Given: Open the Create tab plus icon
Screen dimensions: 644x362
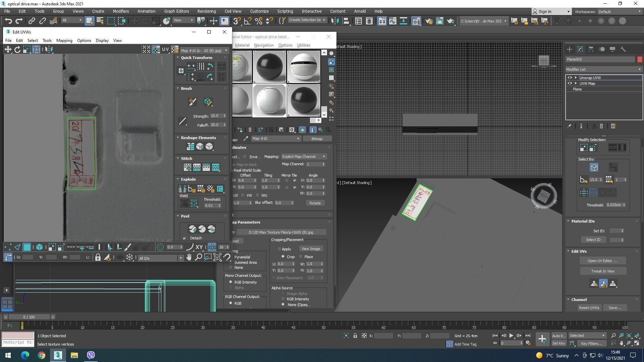Looking at the screenshot, I should pos(570,49).
